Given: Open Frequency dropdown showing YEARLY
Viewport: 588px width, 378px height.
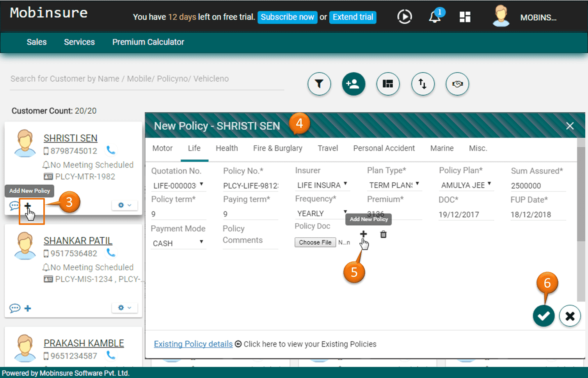Looking at the screenshot, I should [x=322, y=213].
